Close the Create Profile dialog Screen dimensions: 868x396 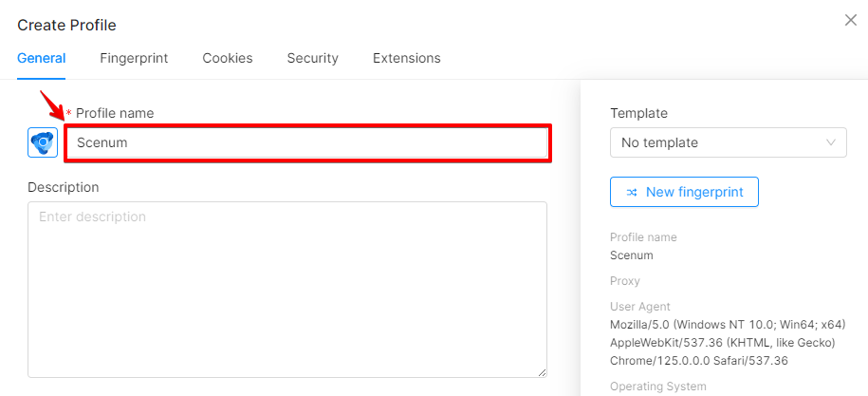point(850,21)
